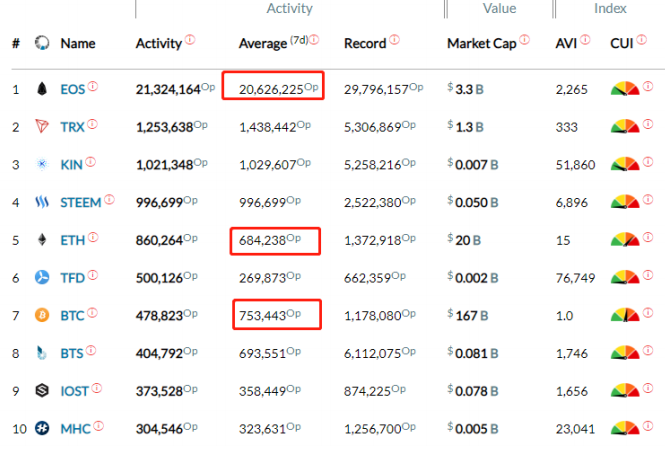Click the Activity group header at top

coord(289,8)
